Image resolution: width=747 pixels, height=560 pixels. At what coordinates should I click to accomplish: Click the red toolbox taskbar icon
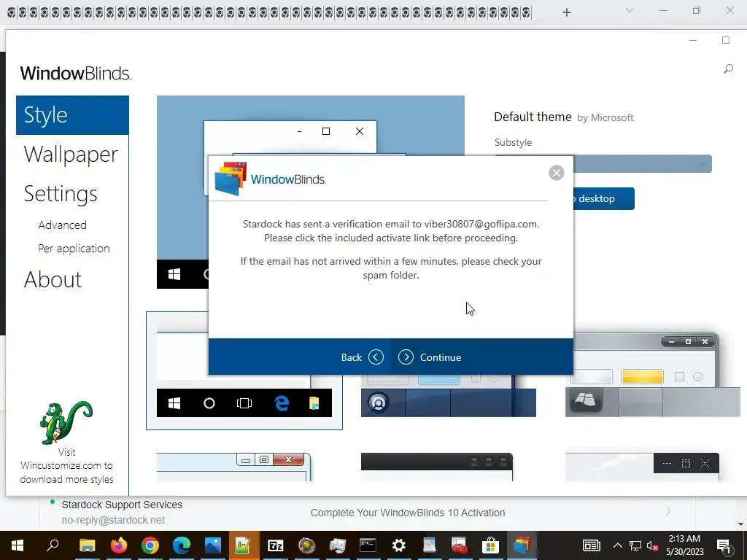coord(460,545)
